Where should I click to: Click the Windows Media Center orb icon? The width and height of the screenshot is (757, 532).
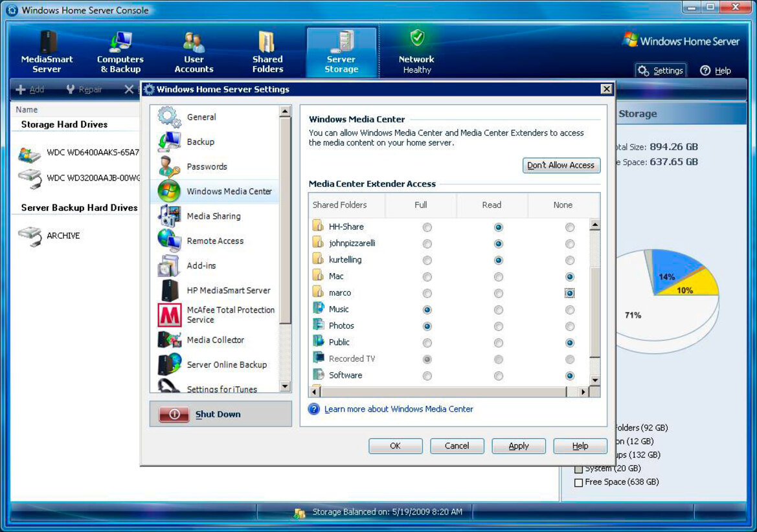click(169, 191)
